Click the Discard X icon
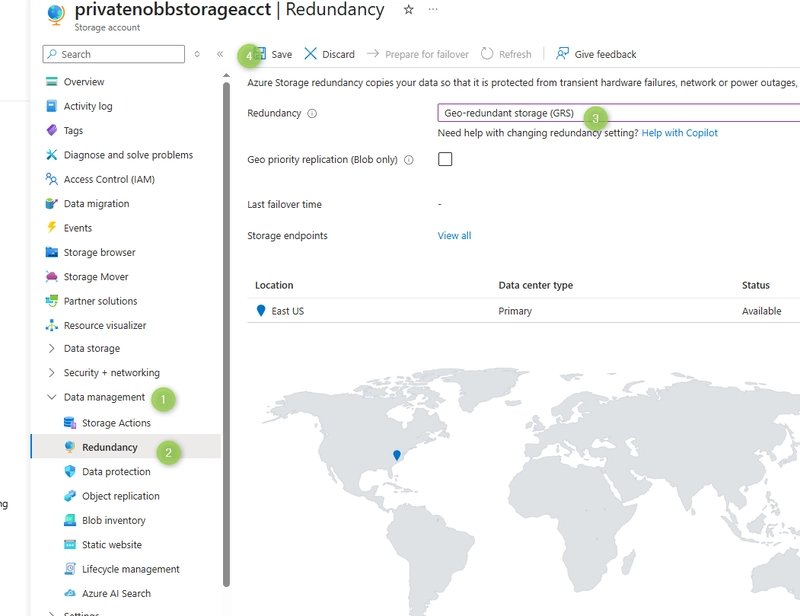 click(x=310, y=54)
